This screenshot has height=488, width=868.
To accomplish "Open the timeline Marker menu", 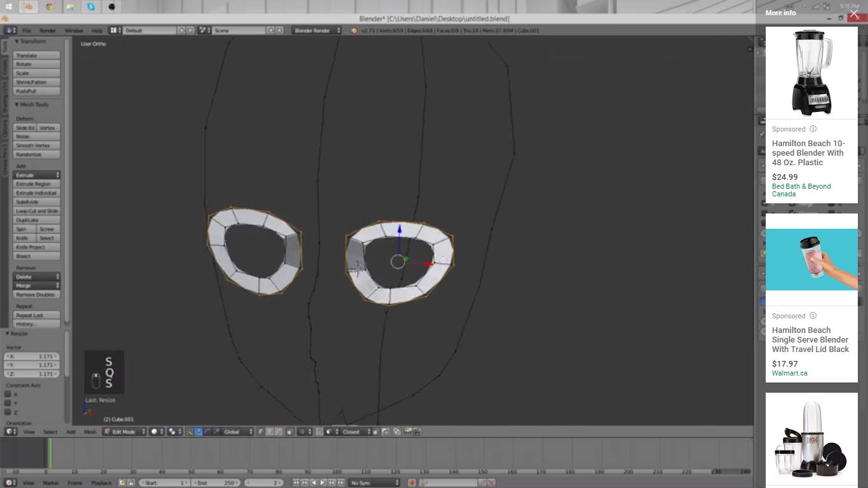I will [50, 483].
